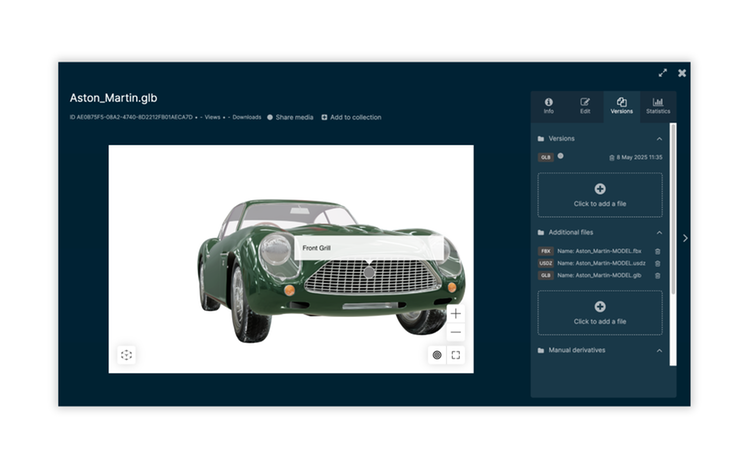The height and width of the screenshot is (469, 750).
Task: Click Add to collection
Action: coord(351,117)
